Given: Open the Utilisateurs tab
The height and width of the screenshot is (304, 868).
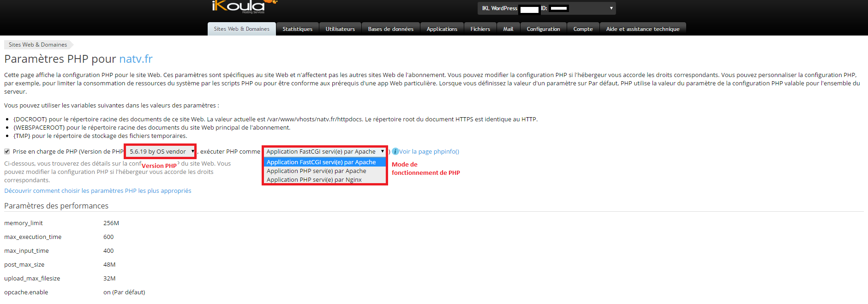Looking at the screenshot, I should point(340,29).
